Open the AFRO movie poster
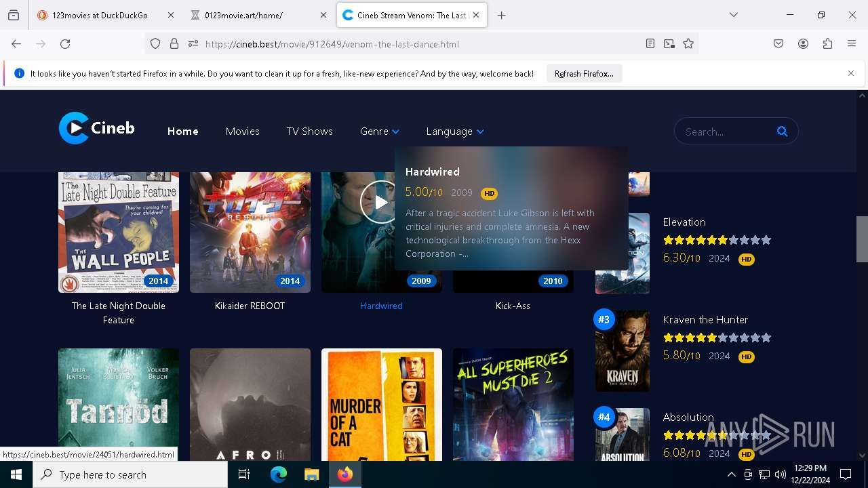Screen dimensions: 868x488 tap(250, 405)
